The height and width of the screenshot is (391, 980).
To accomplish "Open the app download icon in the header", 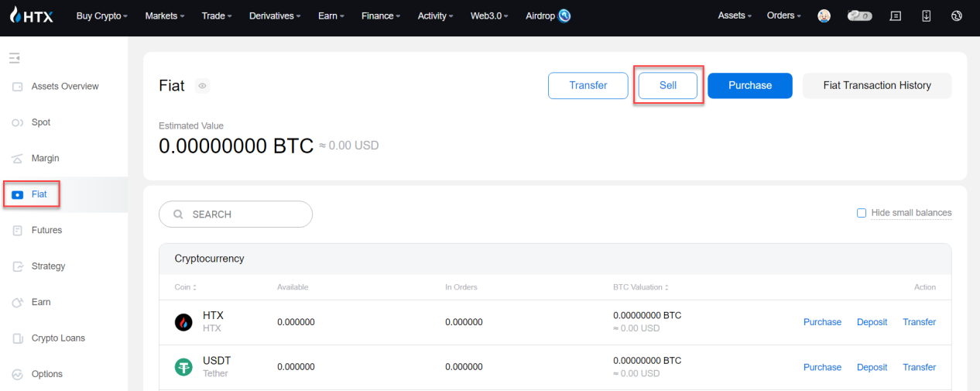I will (x=927, y=15).
